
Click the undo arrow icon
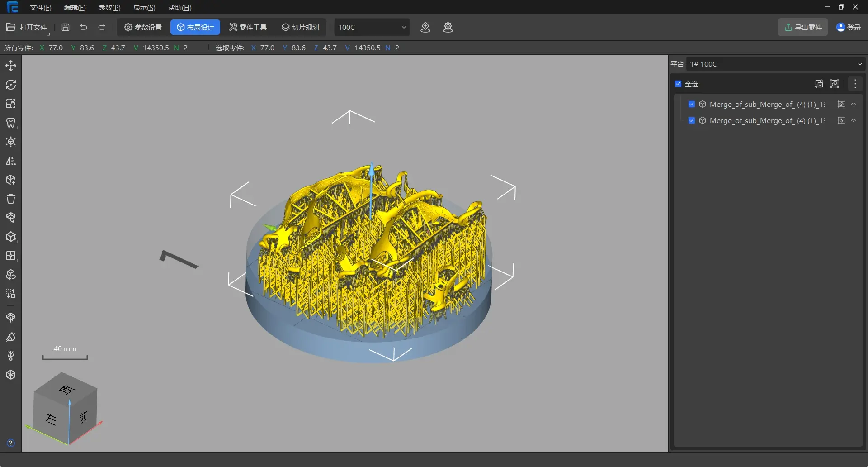(x=84, y=27)
